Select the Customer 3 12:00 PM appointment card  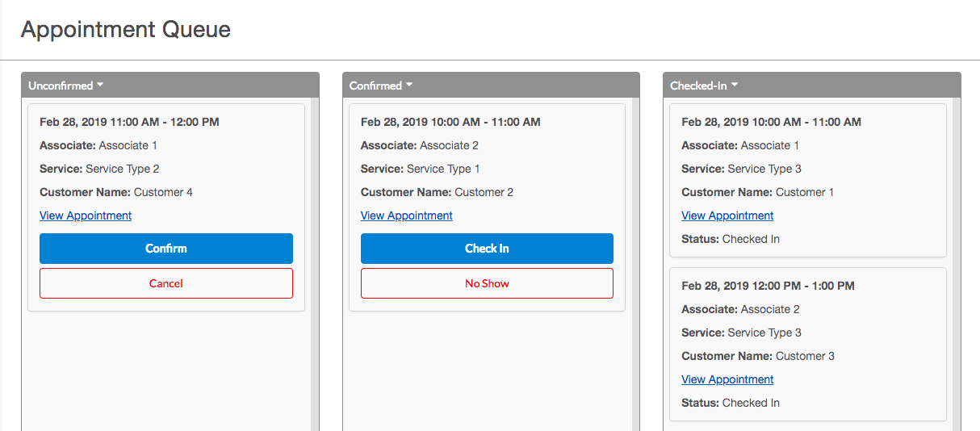point(808,344)
